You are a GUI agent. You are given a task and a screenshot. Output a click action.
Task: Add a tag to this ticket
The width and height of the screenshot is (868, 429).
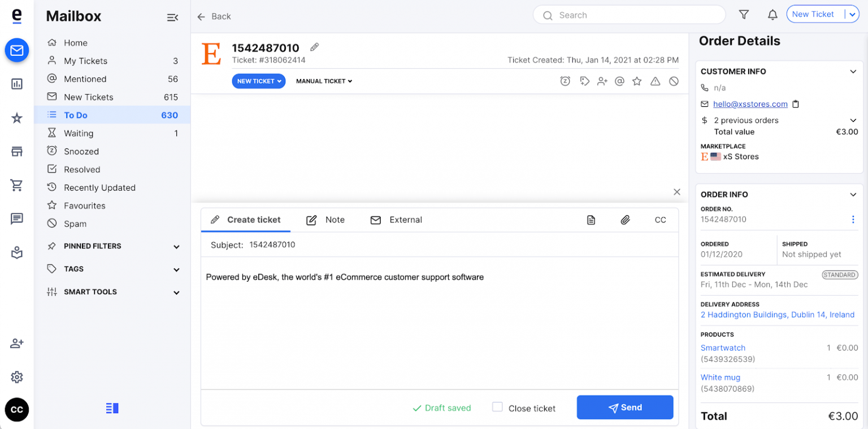pos(584,81)
